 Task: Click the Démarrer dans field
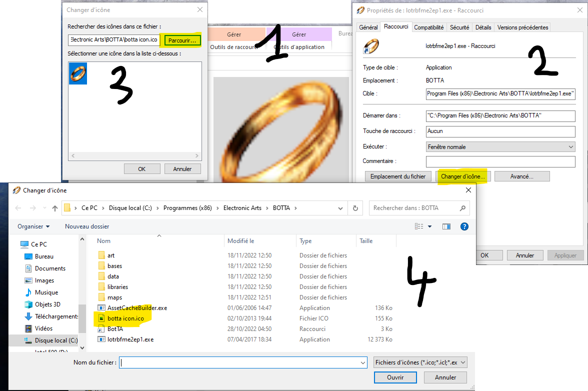[500, 116]
